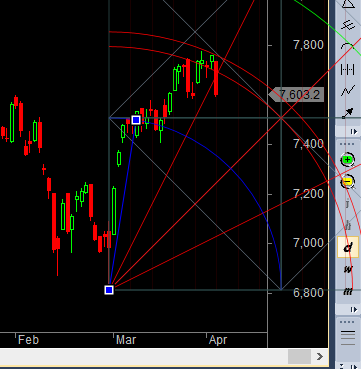This screenshot has width=361, height=369.
Task: Click the horizontal scrollbar right arrow
Action: pyautogui.click(x=320, y=357)
